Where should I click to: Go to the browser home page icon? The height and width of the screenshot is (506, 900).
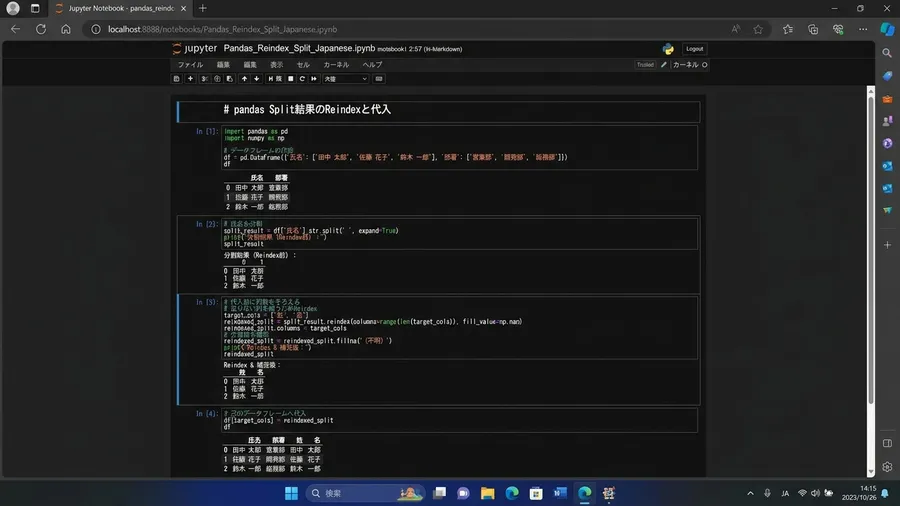pyautogui.click(x=66, y=29)
